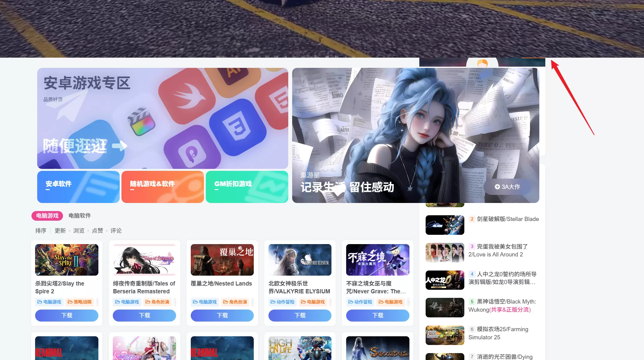Open the 人中之龙0 ranking thumbnail

445,280
